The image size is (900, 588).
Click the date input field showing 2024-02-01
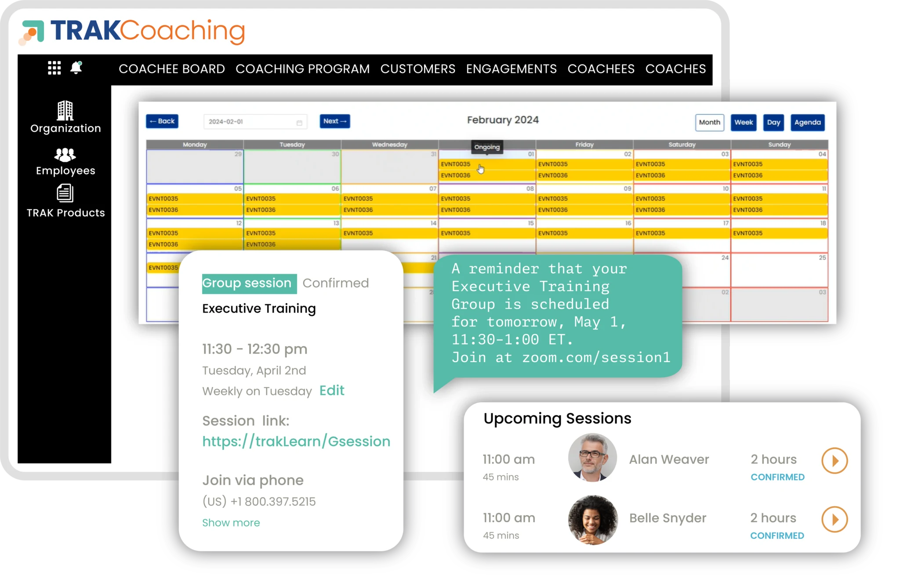tap(253, 121)
